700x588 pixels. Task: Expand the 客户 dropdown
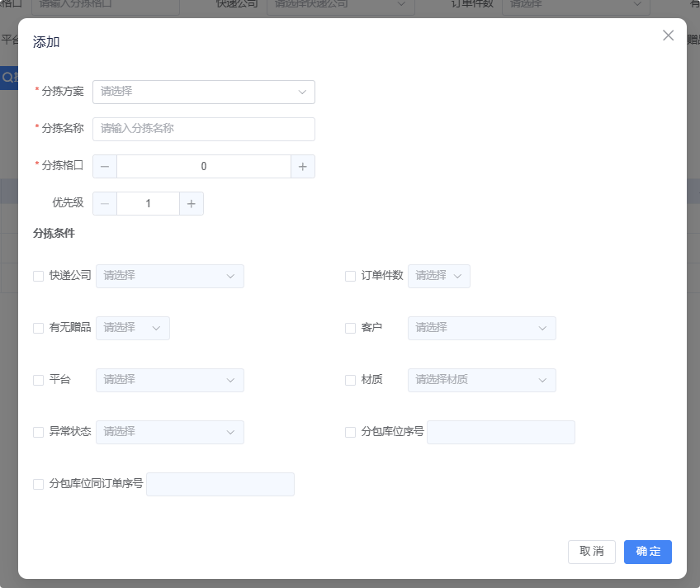(482, 328)
